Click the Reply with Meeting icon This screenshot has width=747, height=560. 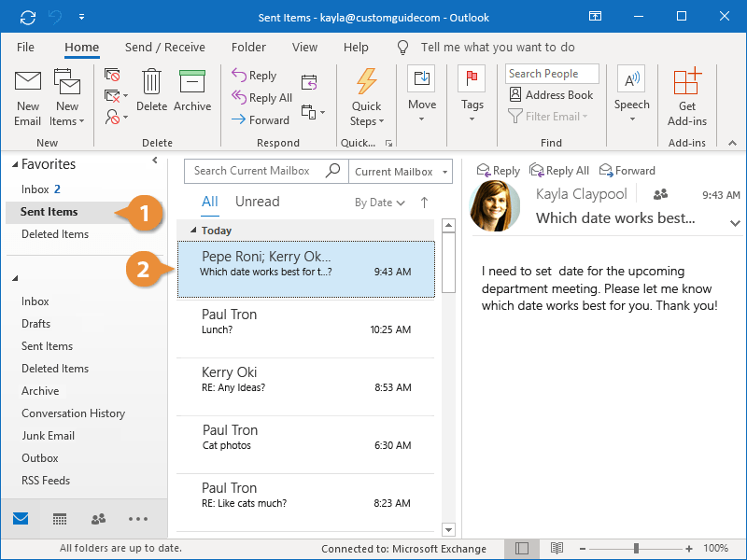pyautogui.click(x=309, y=82)
